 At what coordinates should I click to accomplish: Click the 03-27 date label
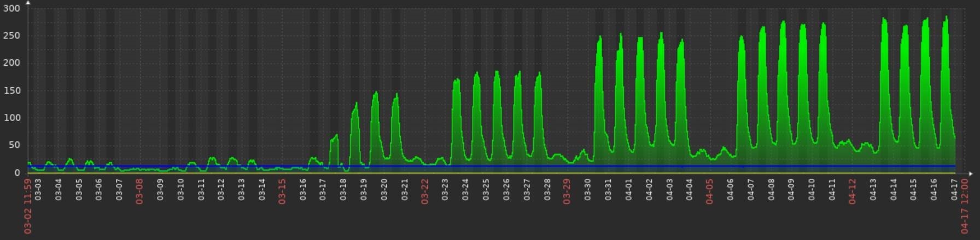(x=526, y=189)
